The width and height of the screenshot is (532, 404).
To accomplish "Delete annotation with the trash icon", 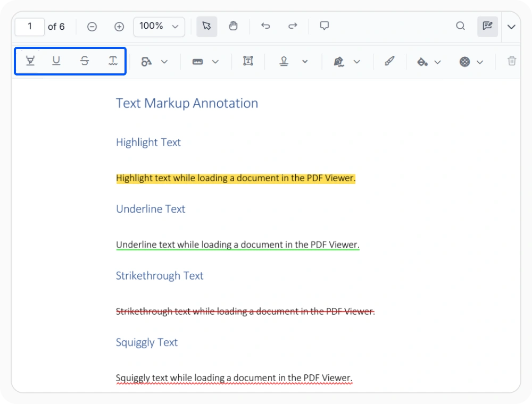I will (512, 61).
